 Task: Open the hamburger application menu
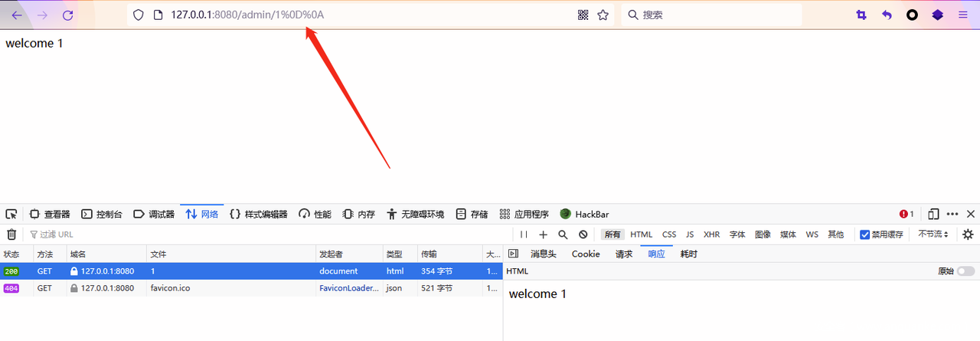963,15
